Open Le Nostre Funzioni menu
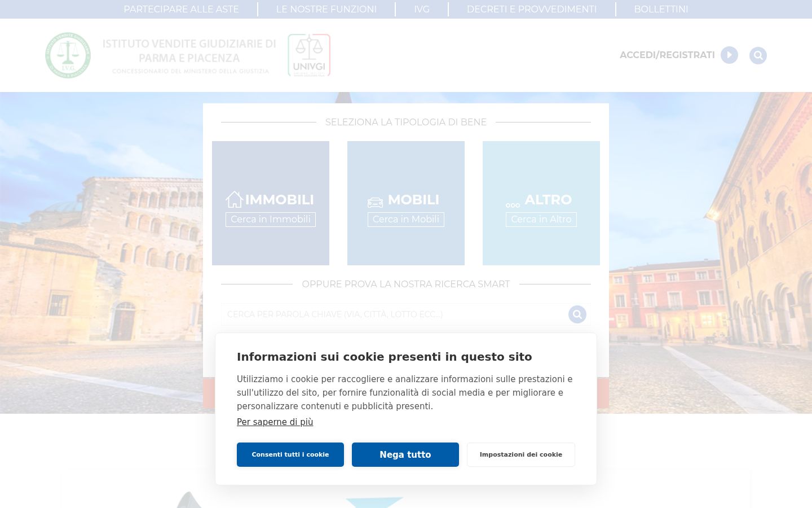Screen dimensions: 812x508 (x=326, y=9)
